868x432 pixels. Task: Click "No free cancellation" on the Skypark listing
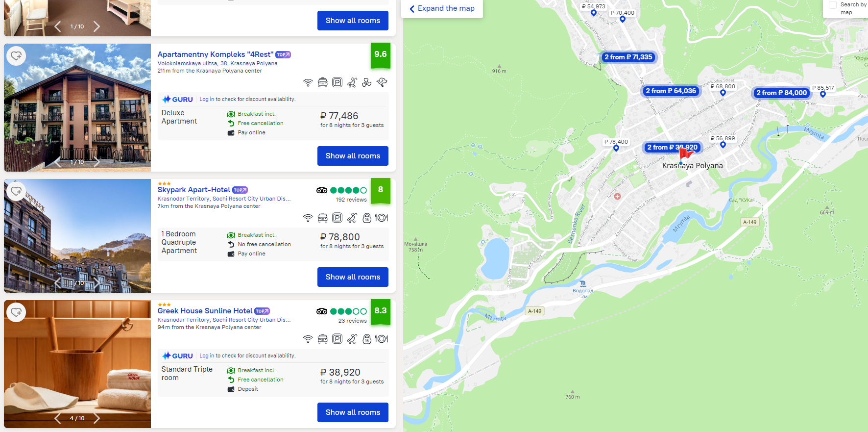[x=265, y=244]
